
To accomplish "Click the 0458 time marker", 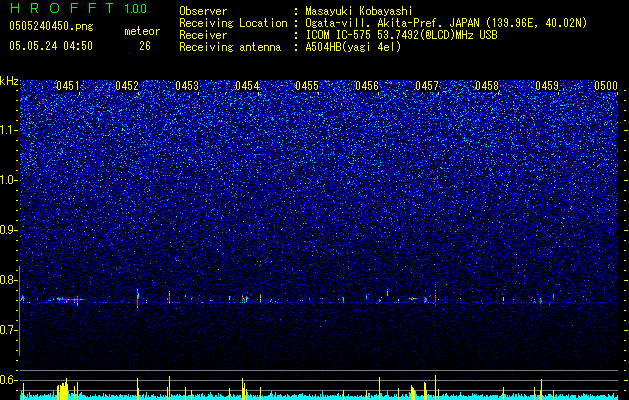I will (x=487, y=86).
